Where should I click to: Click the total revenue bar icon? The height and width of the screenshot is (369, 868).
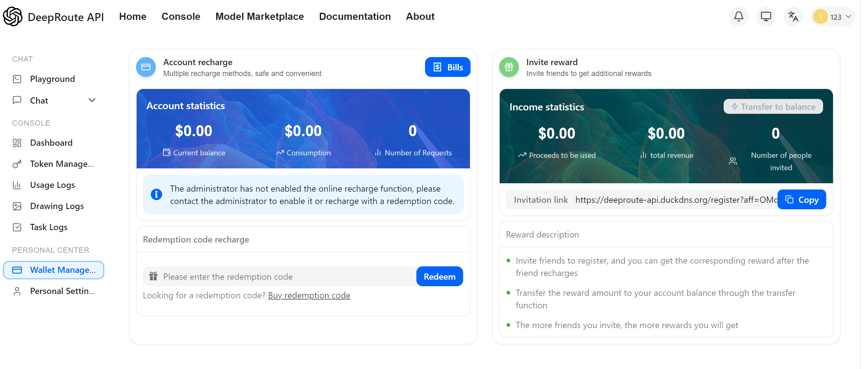point(643,155)
